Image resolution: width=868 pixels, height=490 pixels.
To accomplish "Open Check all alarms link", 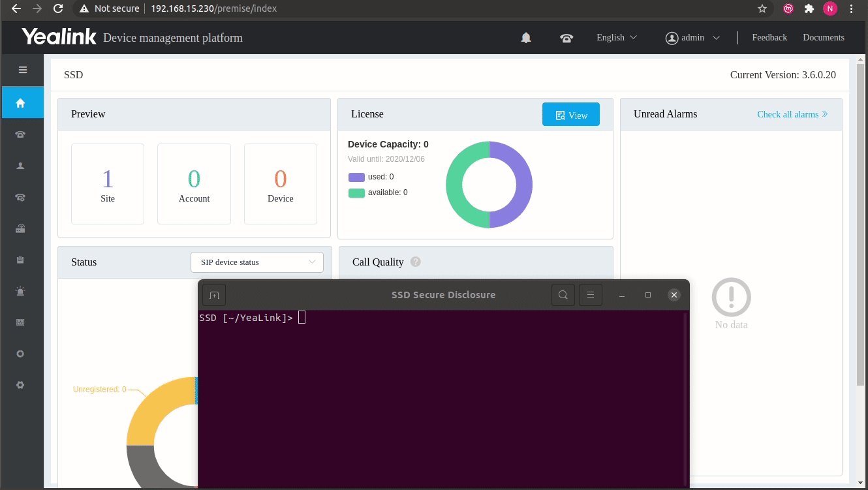I will tap(792, 114).
